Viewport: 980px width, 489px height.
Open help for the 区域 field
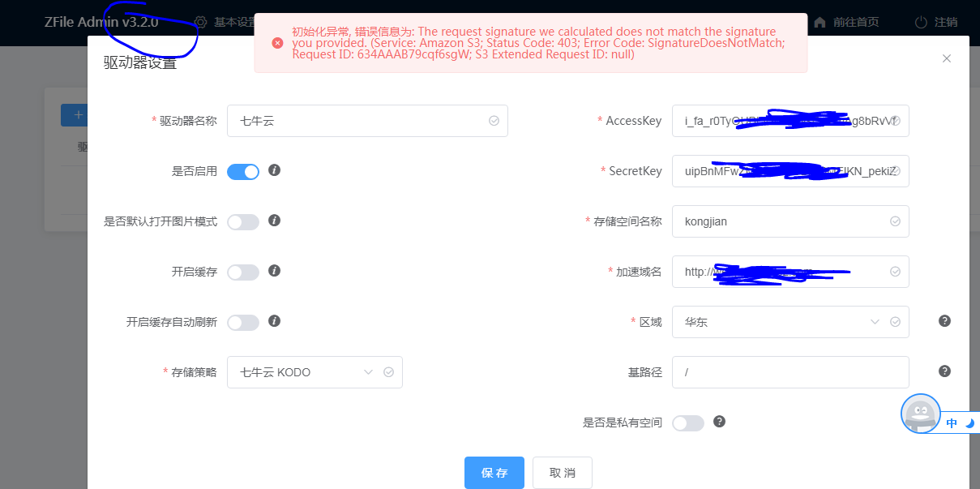coord(944,321)
